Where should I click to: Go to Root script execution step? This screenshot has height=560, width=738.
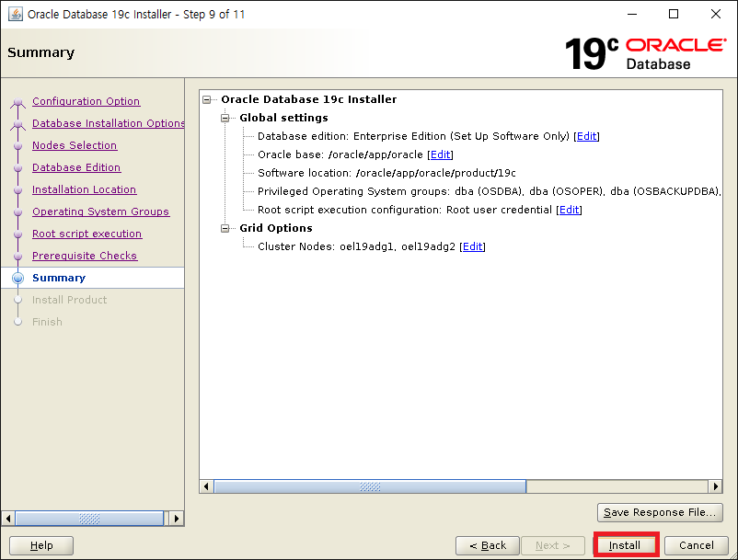(87, 234)
